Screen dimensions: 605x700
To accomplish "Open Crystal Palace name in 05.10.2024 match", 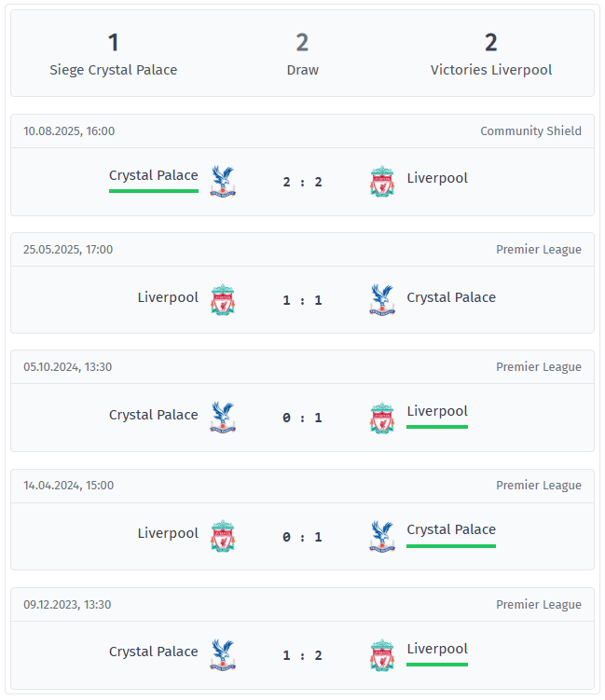I will 154,415.
